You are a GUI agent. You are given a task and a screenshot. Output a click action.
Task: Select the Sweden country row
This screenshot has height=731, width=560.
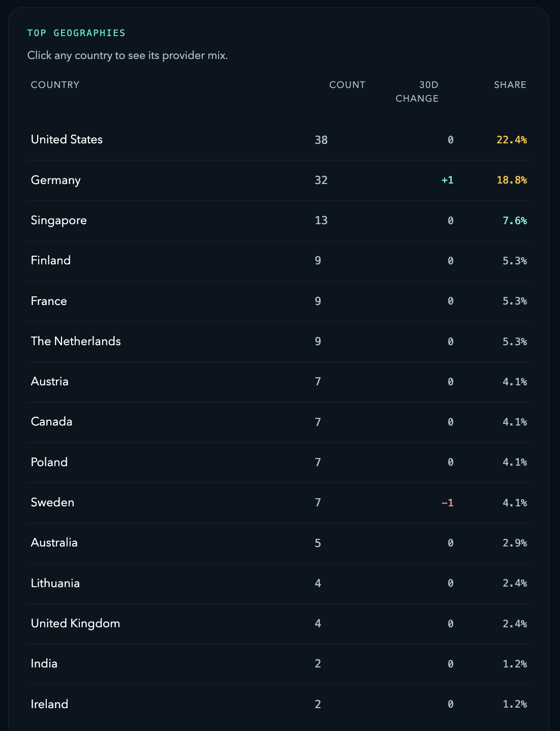[x=53, y=503]
